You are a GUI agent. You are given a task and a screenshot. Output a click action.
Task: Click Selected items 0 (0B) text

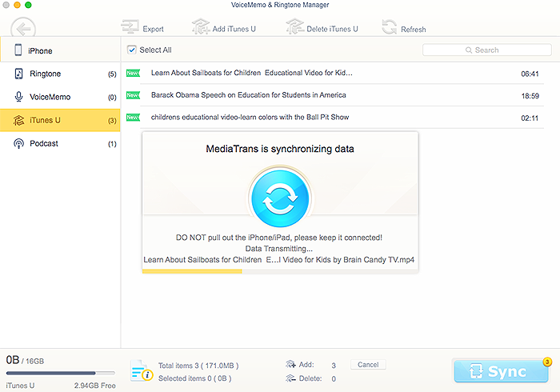click(194, 378)
